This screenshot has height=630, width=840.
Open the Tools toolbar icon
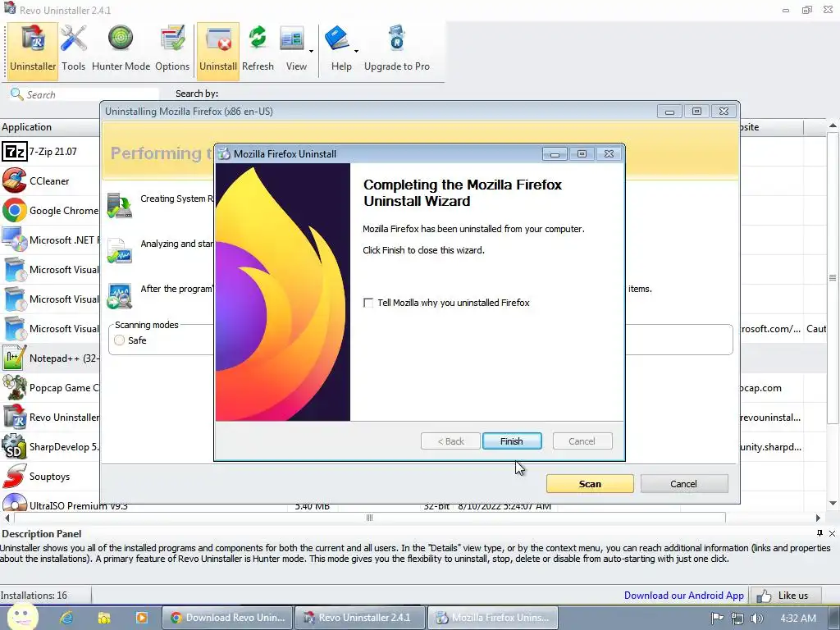pyautogui.click(x=73, y=49)
